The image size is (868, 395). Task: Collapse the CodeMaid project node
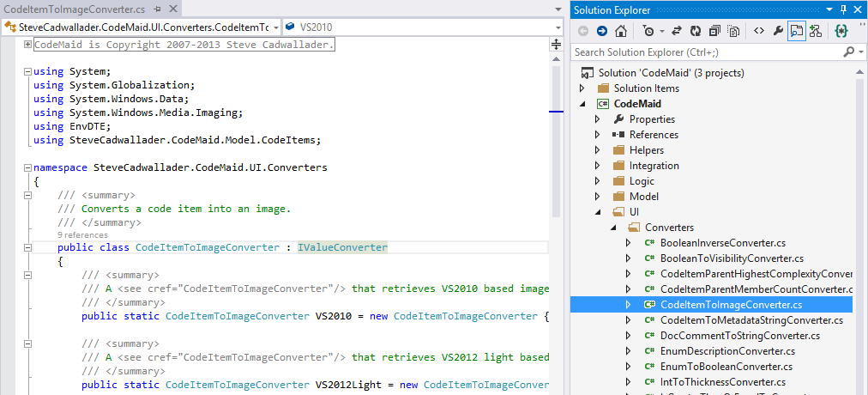pyautogui.click(x=582, y=104)
